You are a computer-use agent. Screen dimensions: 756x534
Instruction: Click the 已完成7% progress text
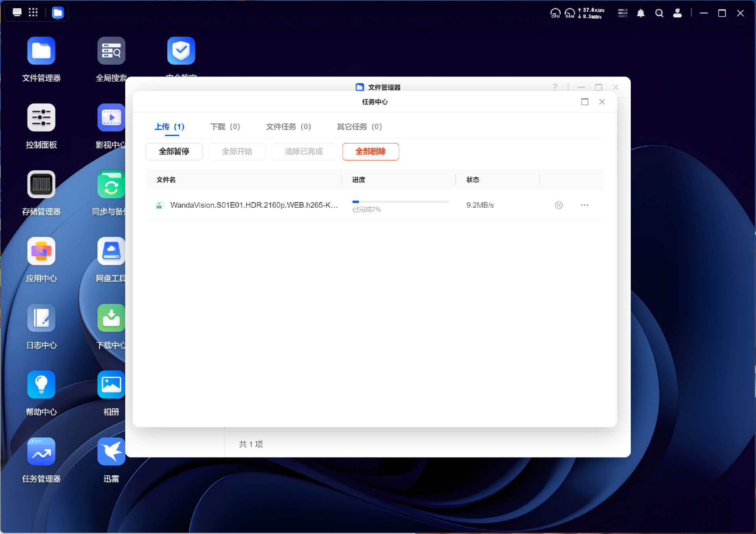pos(367,210)
